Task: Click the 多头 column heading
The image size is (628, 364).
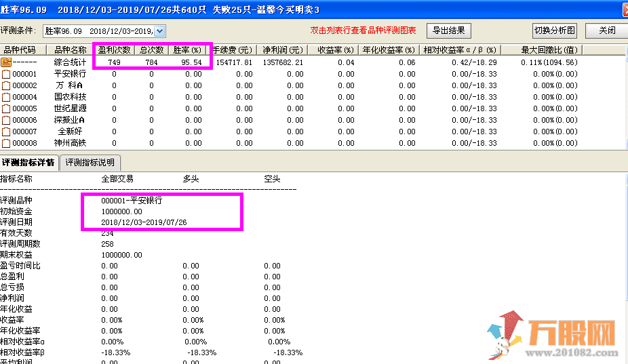Action: 191,179
